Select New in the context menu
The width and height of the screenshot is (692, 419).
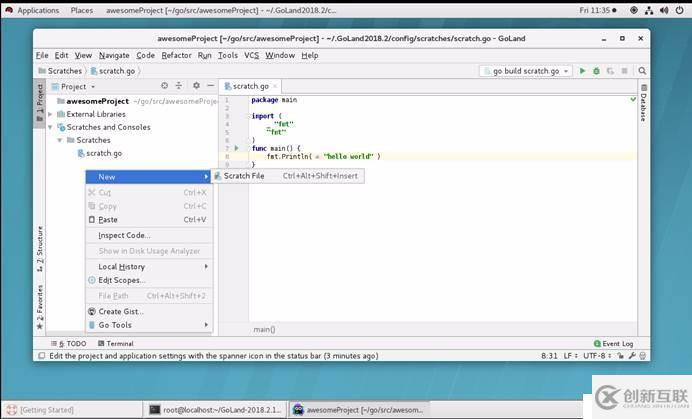(x=149, y=177)
